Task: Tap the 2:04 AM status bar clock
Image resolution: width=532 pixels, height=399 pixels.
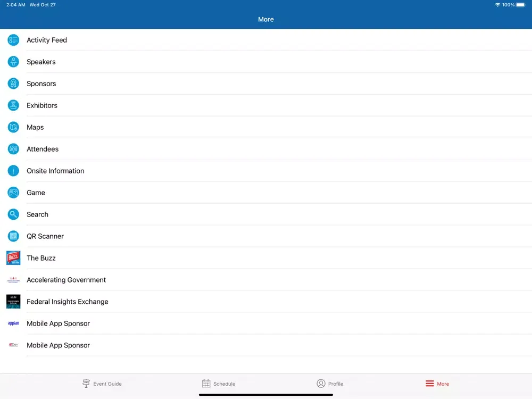Action: coord(15,5)
